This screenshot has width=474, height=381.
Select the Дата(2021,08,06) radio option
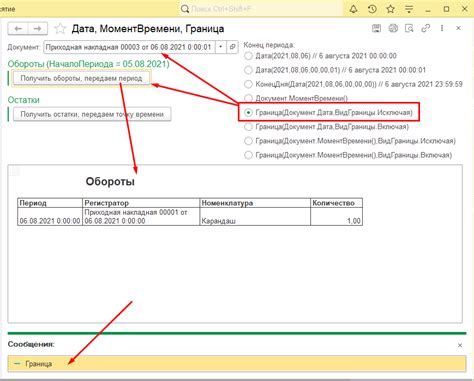click(x=248, y=56)
